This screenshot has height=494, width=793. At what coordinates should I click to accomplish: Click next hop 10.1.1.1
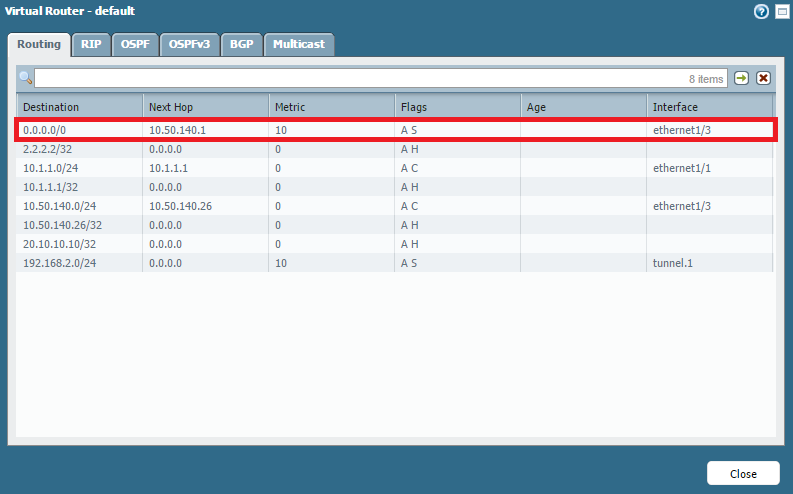pos(168,168)
